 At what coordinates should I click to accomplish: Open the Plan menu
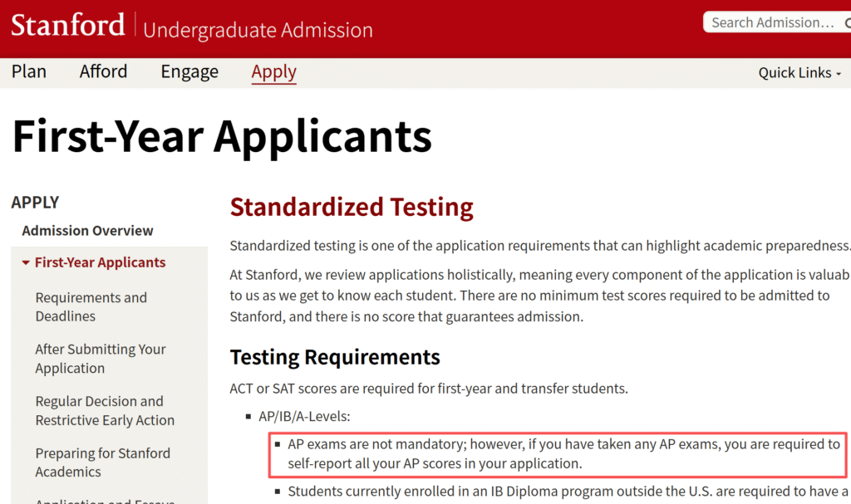(x=29, y=72)
